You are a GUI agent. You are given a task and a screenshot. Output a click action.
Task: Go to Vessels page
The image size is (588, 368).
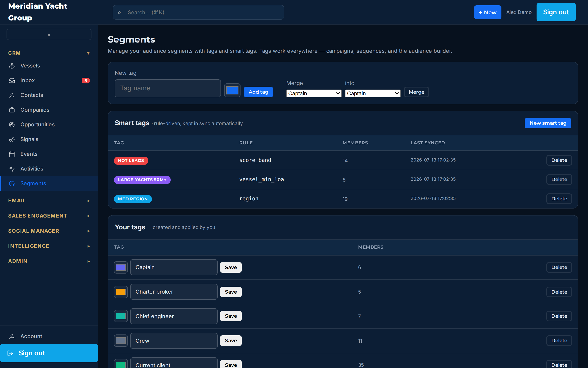(49, 66)
